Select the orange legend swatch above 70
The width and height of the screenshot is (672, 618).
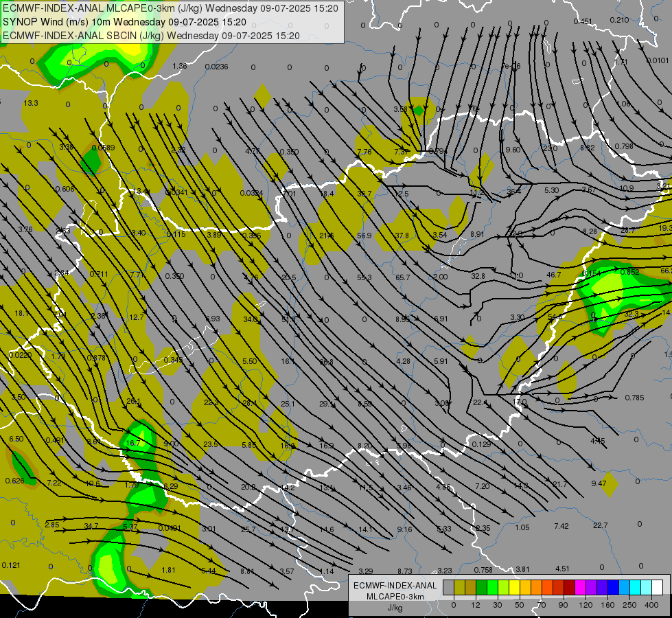pos(537,587)
